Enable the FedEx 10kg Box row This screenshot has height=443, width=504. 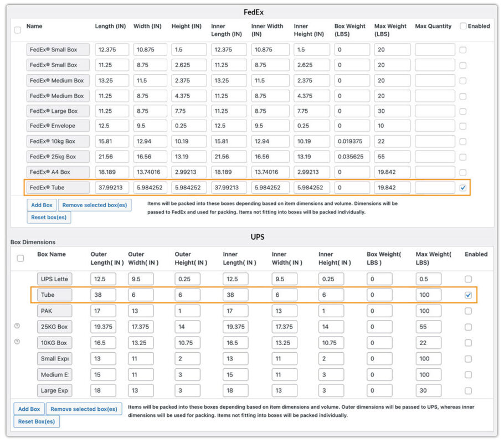pos(463,141)
